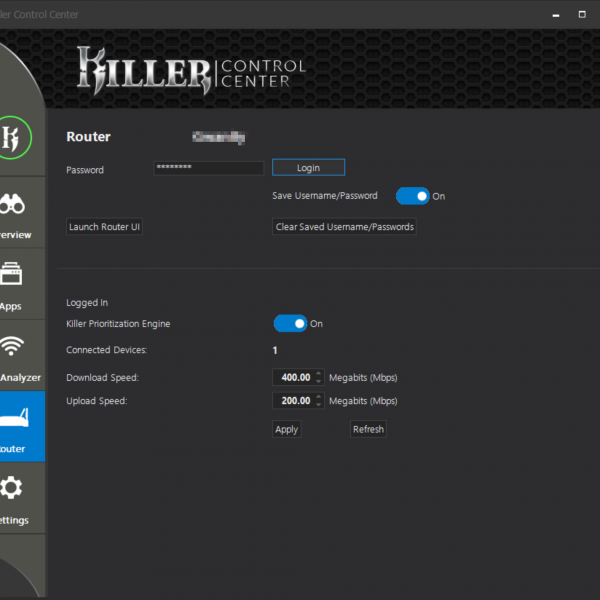
Task: Click into the Password field
Action: click(208, 168)
